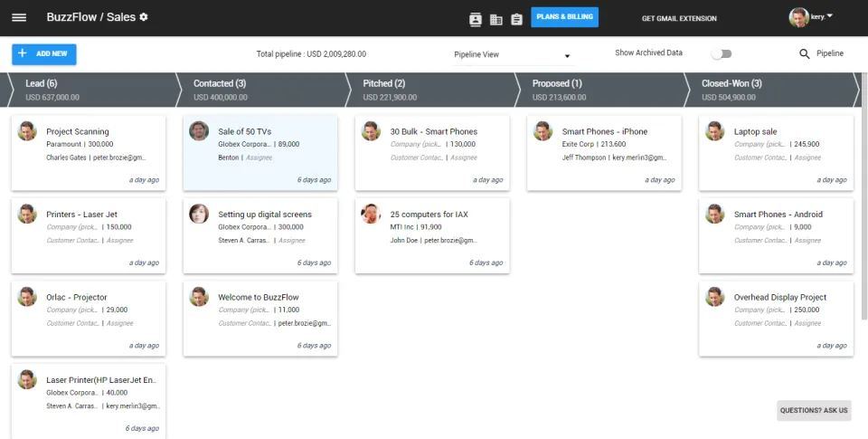
Task: Select the Pitched (2) stage header
Action: pos(432,90)
